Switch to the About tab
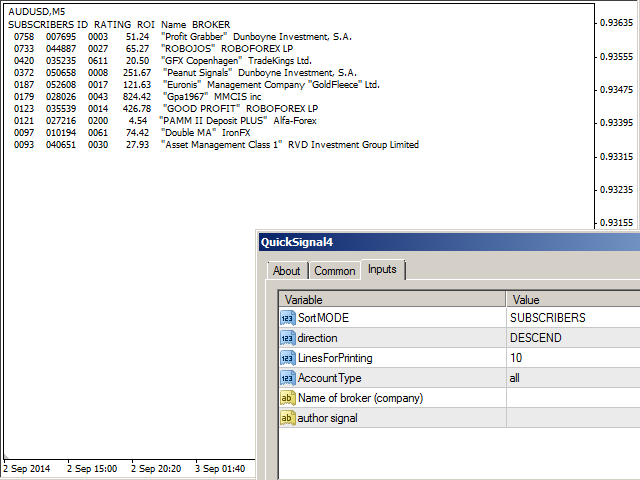This screenshot has height=480, width=640. coord(287,271)
